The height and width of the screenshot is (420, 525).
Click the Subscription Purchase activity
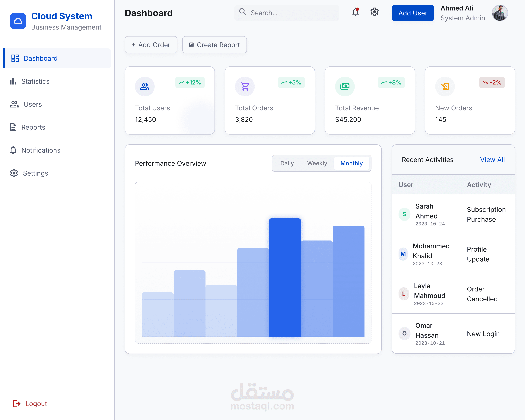click(486, 215)
